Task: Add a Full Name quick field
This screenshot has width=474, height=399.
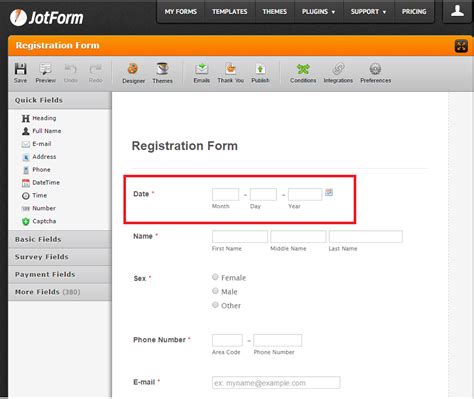Action: pos(41,131)
